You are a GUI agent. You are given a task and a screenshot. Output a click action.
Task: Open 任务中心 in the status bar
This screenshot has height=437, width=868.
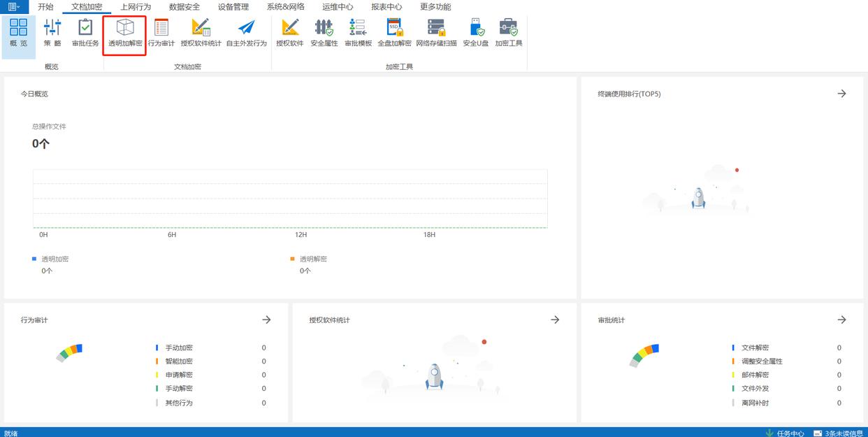[x=786, y=433]
